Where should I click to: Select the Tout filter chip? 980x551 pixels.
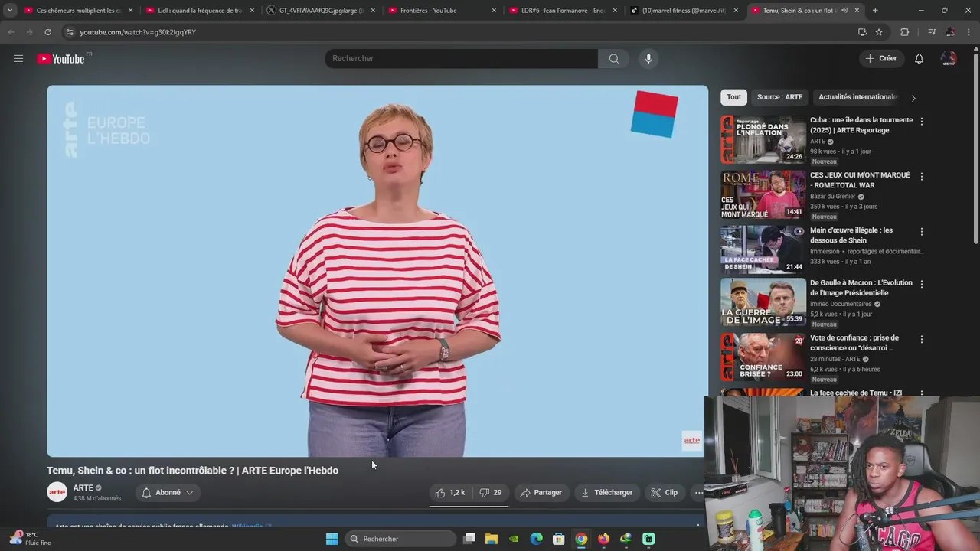tap(733, 97)
